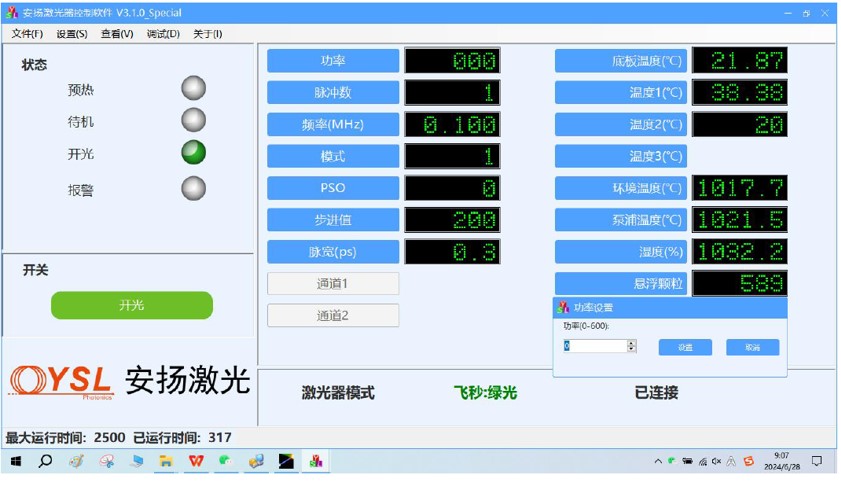
Task: Select the 通道2 button
Action: point(333,315)
